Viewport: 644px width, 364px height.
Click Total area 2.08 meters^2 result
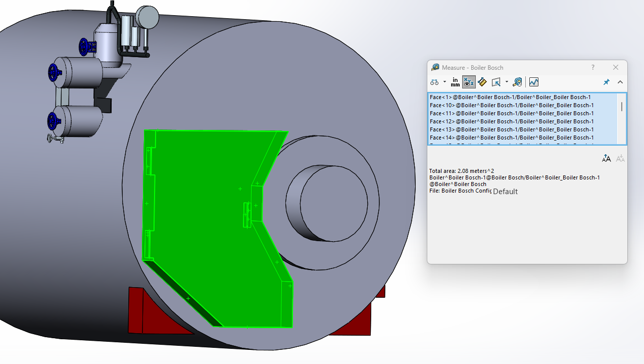tap(462, 171)
